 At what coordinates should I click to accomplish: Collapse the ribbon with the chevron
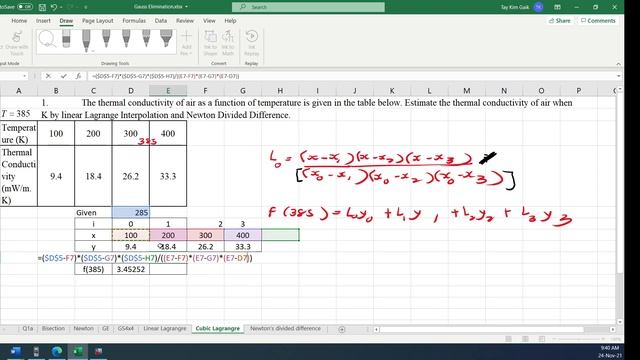coord(618,64)
